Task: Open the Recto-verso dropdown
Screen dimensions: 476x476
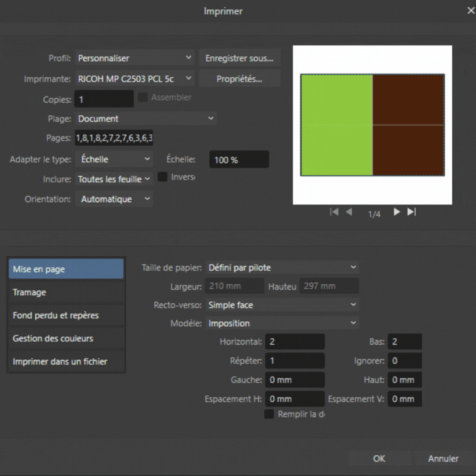Action: [x=283, y=305]
